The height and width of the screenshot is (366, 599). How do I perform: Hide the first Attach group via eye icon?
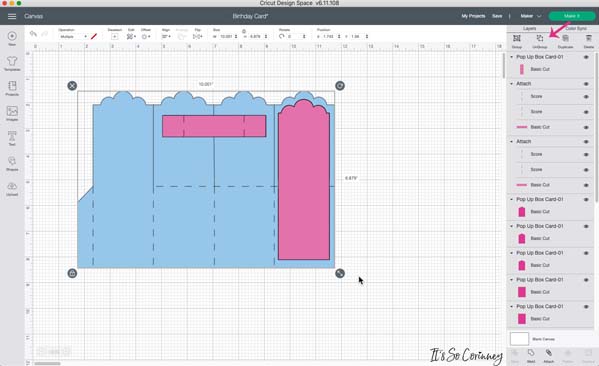(586, 84)
